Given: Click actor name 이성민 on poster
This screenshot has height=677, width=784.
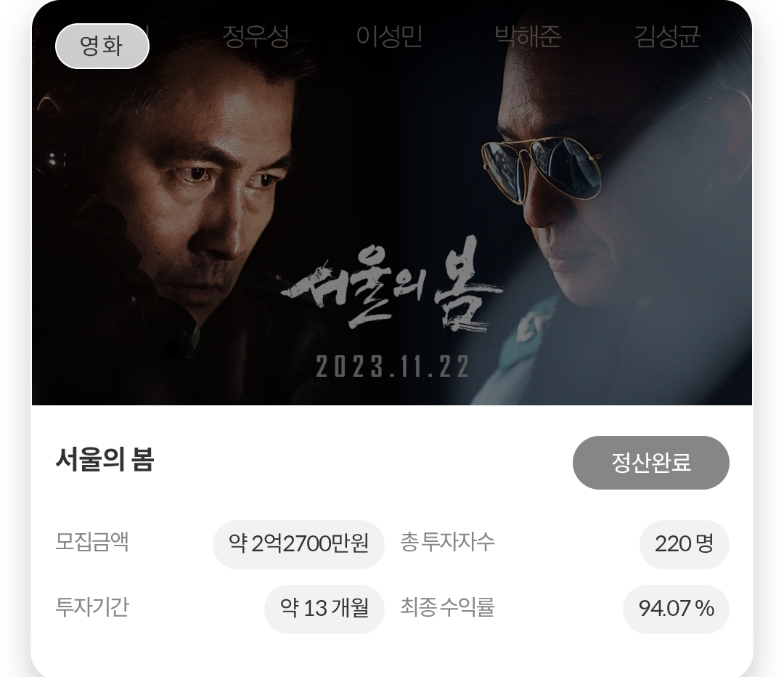Looking at the screenshot, I should click(x=389, y=36).
